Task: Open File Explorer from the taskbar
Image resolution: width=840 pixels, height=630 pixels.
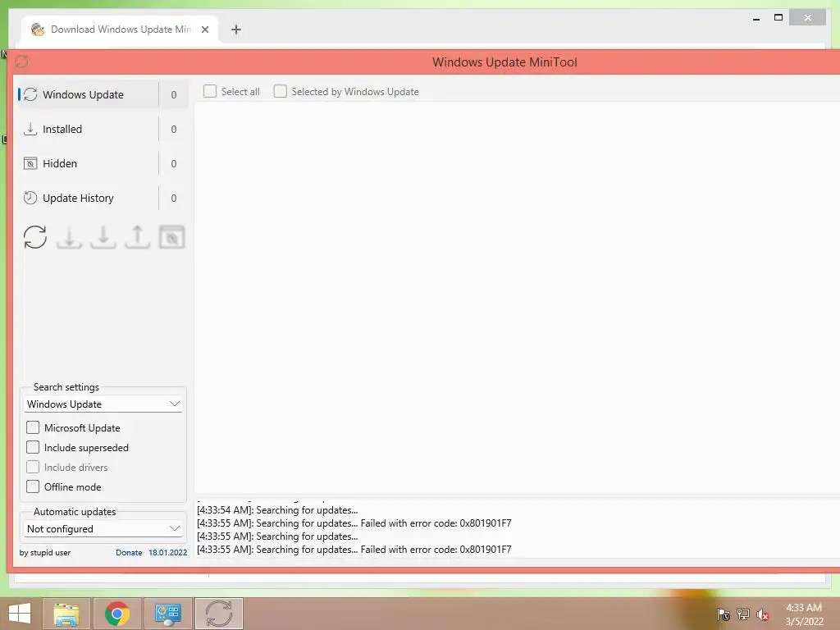Action: click(x=66, y=614)
